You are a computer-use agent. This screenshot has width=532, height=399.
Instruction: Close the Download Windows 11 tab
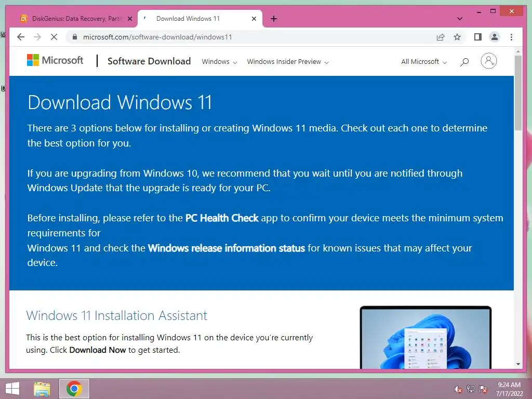(254, 19)
